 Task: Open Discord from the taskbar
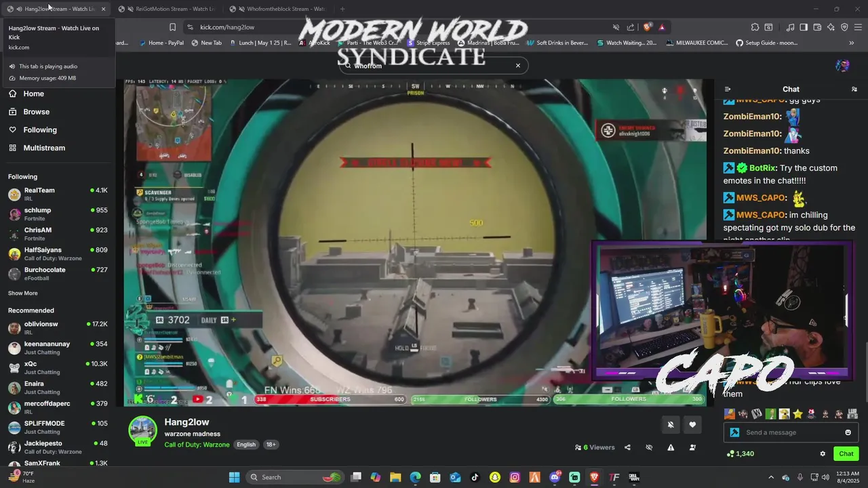[555, 477]
